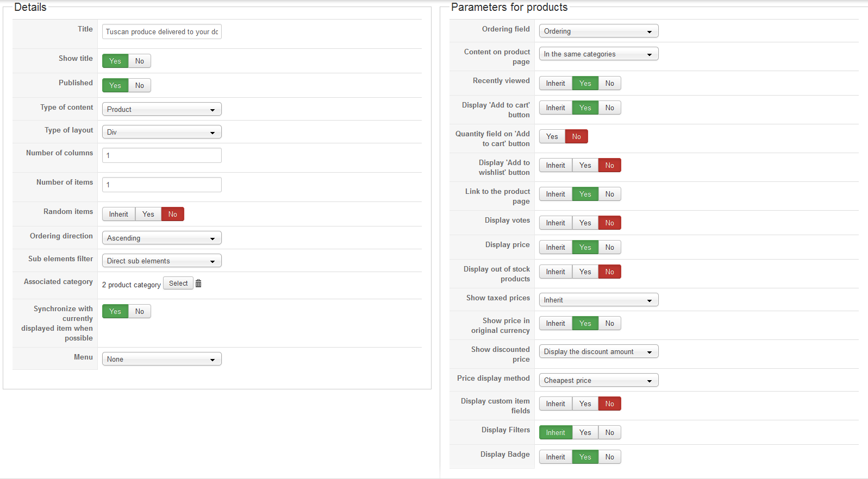Open the Sub elements filter dropdown
Image resolution: width=868 pixels, height=479 pixels.
[x=161, y=261]
